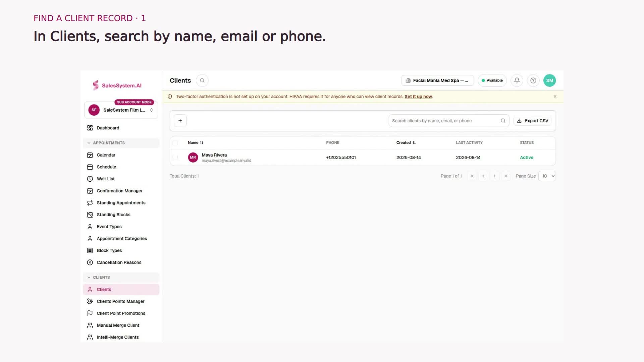This screenshot has height=362, width=644.
Task: Toggle the Available status pill
Action: click(492, 80)
